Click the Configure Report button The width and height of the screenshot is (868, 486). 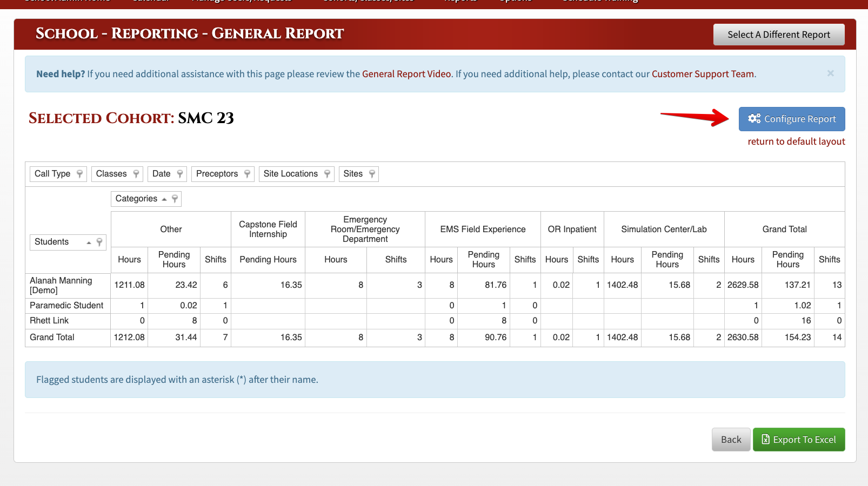(792, 119)
